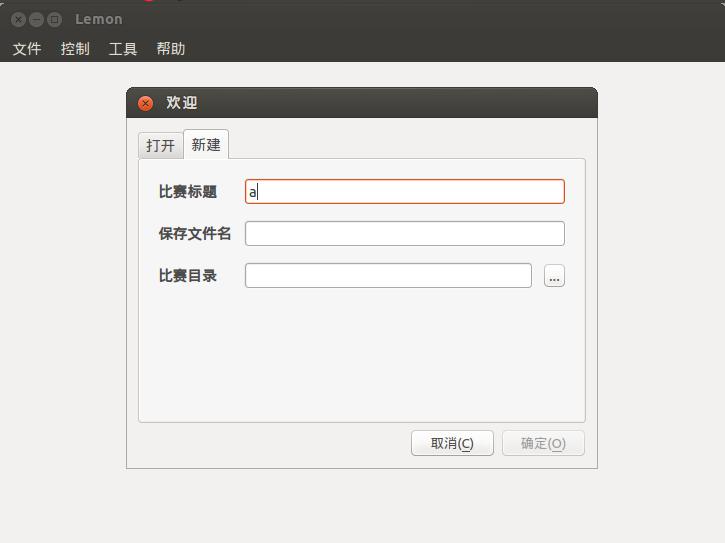Click the 比赛目录 label text
Viewport: 725px width, 543px height.
tap(188, 276)
